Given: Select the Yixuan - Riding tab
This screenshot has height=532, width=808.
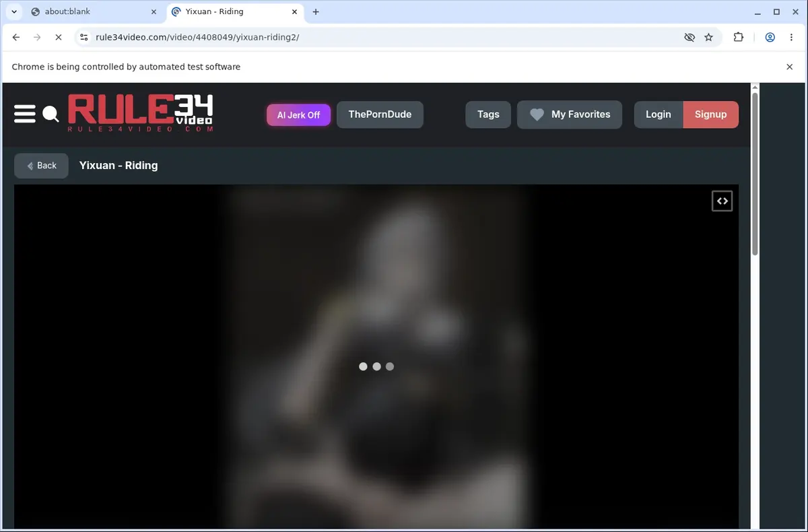Looking at the screenshot, I should point(234,11).
